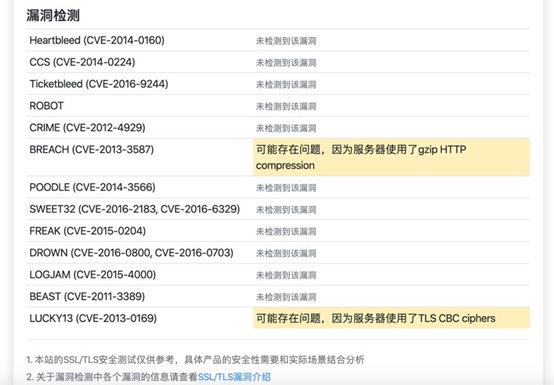
Task: Select the LOGJAM (CVE-2015-4000) entry
Action: [x=93, y=275]
